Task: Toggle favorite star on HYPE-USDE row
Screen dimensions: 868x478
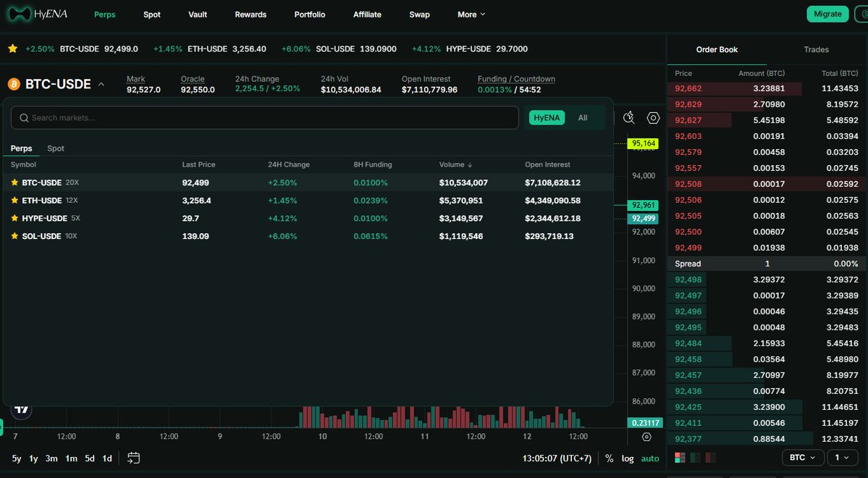Action: (14, 218)
